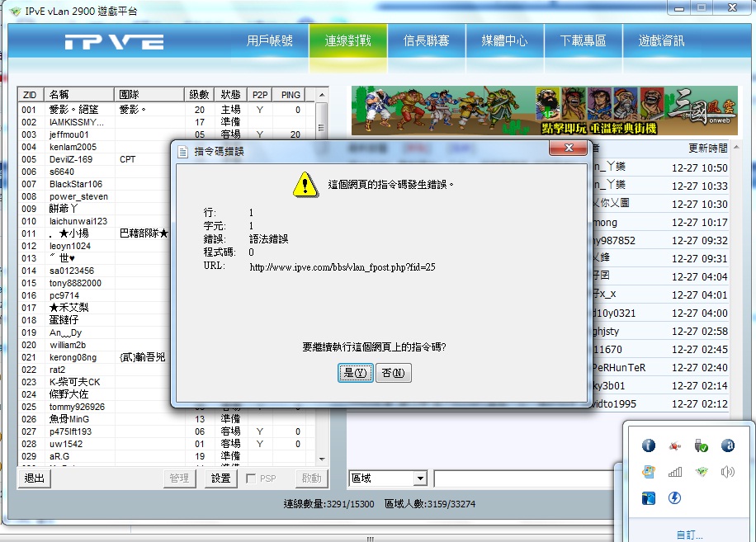
Task: Click the yellow warning icon in error dialog
Action: coord(305,185)
